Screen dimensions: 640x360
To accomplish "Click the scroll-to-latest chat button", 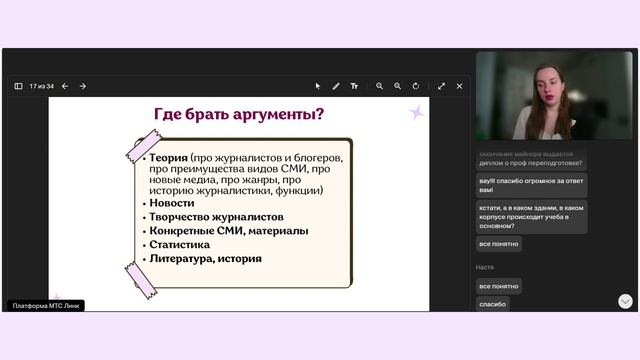I will (625, 302).
